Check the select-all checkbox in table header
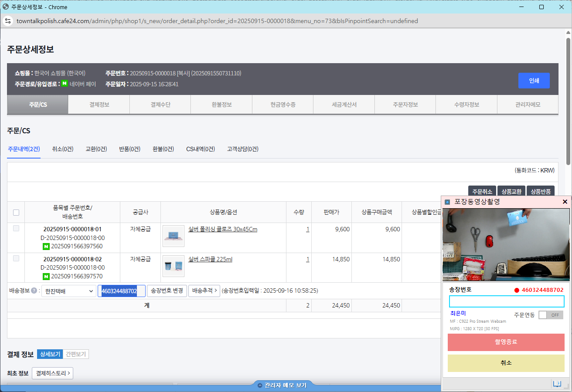572x392 pixels. [x=16, y=213]
